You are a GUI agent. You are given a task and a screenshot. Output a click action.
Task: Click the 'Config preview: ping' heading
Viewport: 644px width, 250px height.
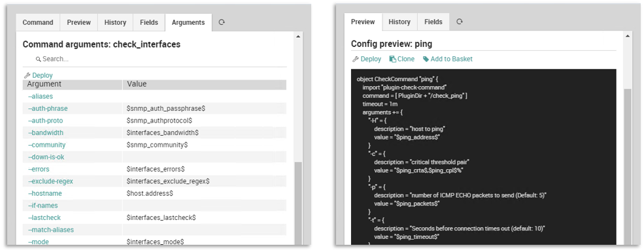392,44
